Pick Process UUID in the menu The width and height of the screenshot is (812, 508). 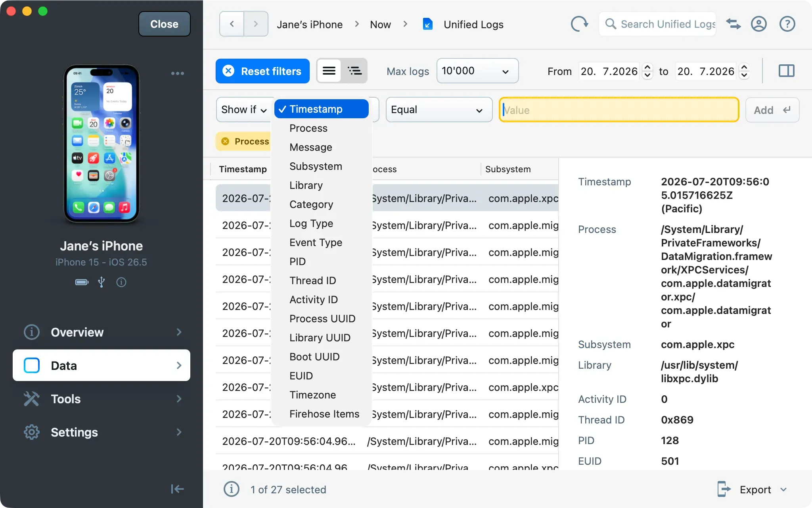click(x=322, y=319)
